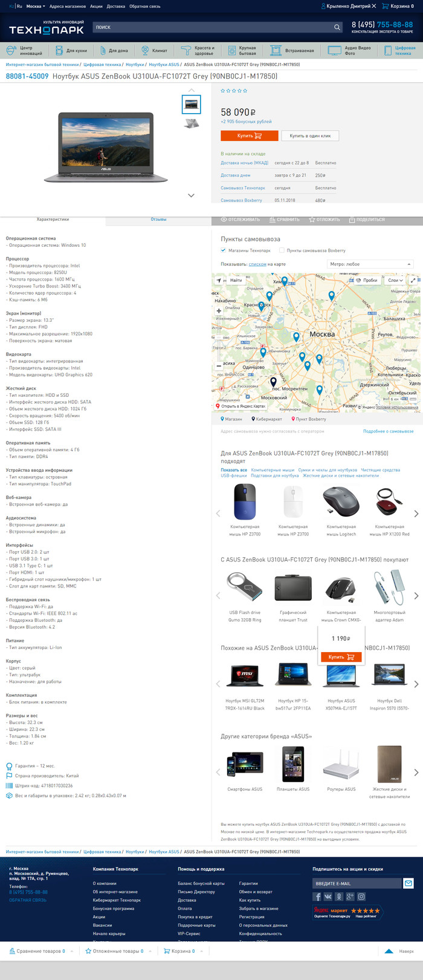Click the Отслеживать eye icon
The width and height of the screenshot is (423, 980).
click(x=224, y=220)
